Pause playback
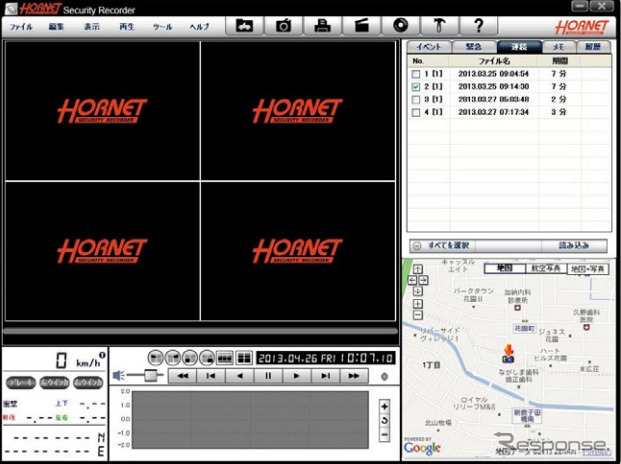The height and width of the screenshot is (464, 621). [268, 376]
